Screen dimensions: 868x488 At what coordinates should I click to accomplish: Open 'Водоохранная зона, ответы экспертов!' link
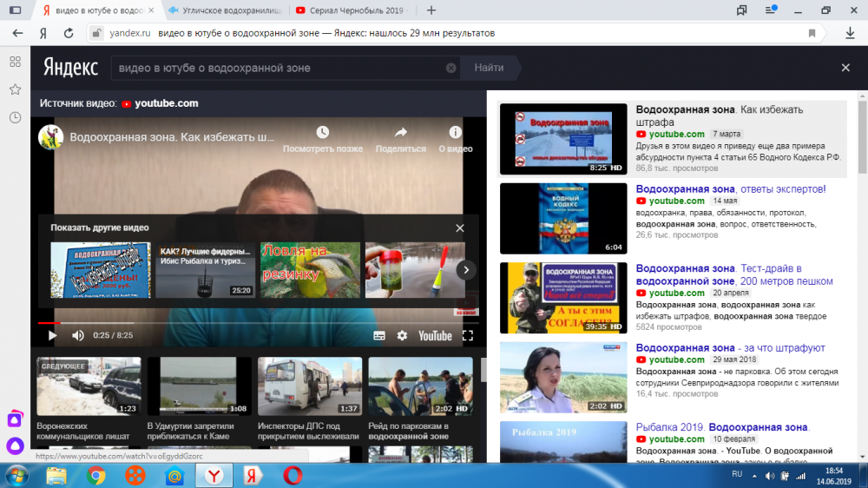point(730,188)
